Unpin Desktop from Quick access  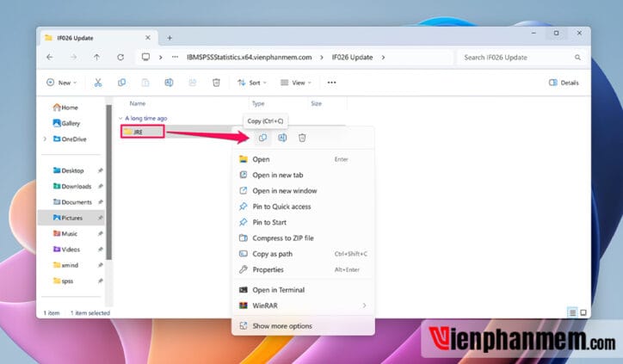pos(100,170)
